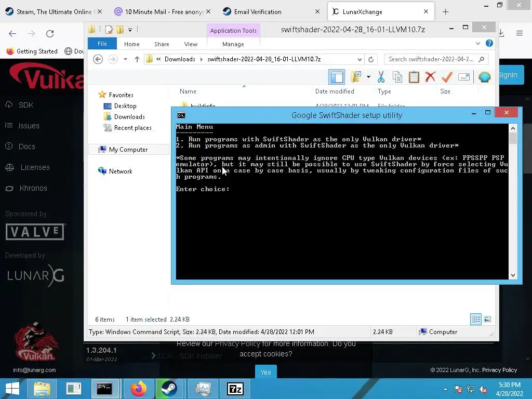Open Privacy Policy link in footer
The height and width of the screenshot is (399, 532).
point(499,370)
